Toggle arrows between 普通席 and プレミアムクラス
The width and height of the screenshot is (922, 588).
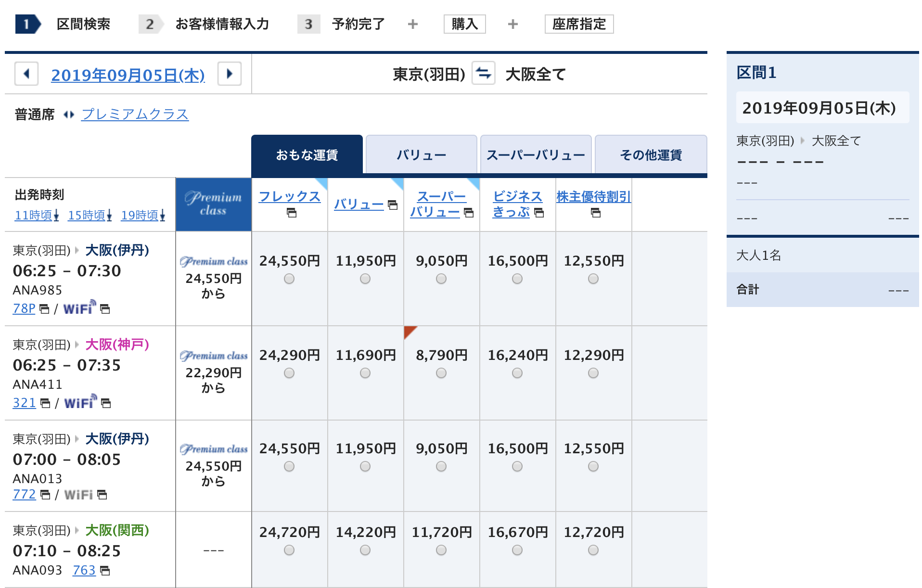(x=69, y=115)
